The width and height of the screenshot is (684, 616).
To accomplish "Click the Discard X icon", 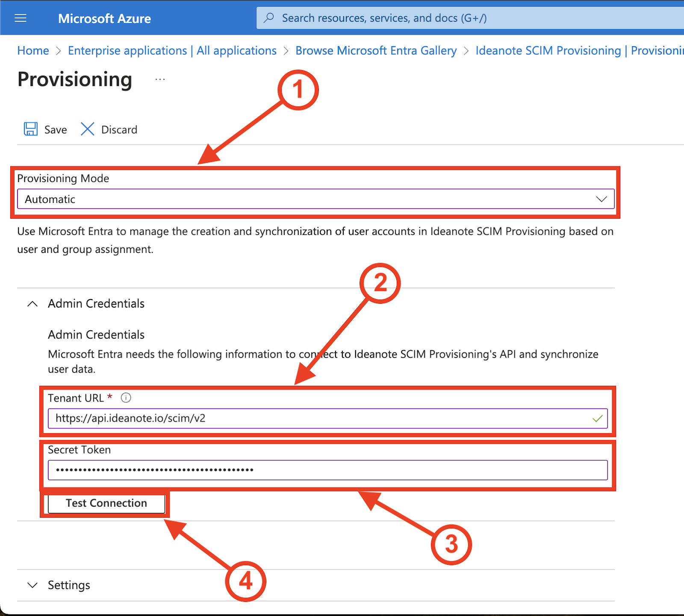I will click(x=87, y=129).
